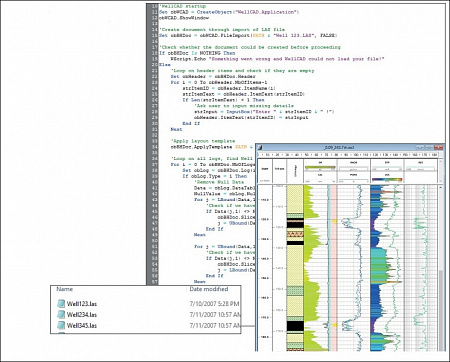Click the Else keyword line in script

point(165,65)
